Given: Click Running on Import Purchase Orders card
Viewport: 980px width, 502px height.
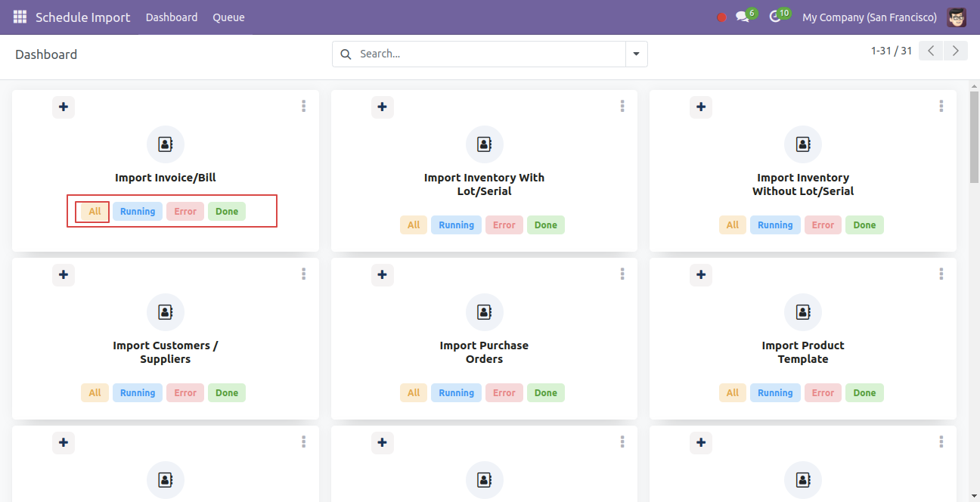Looking at the screenshot, I should click(x=457, y=393).
